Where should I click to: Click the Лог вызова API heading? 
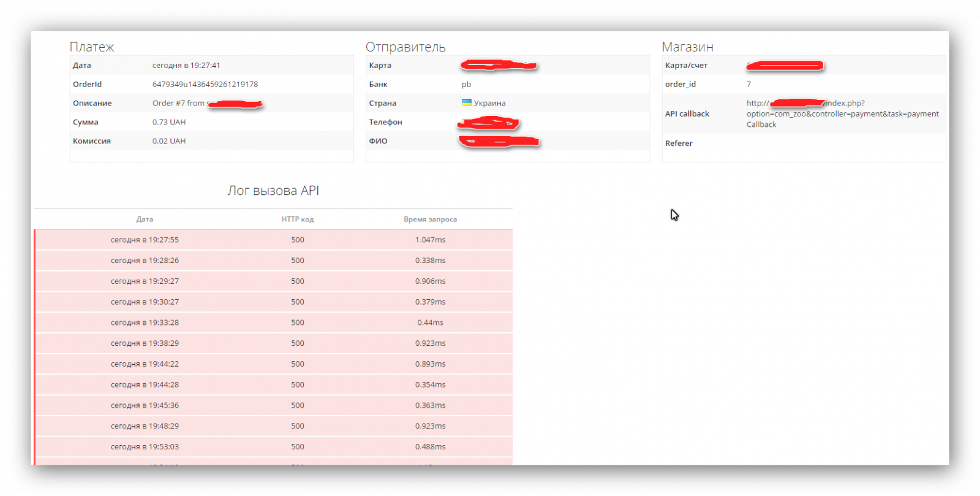pyautogui.click(x=273, y=191)
